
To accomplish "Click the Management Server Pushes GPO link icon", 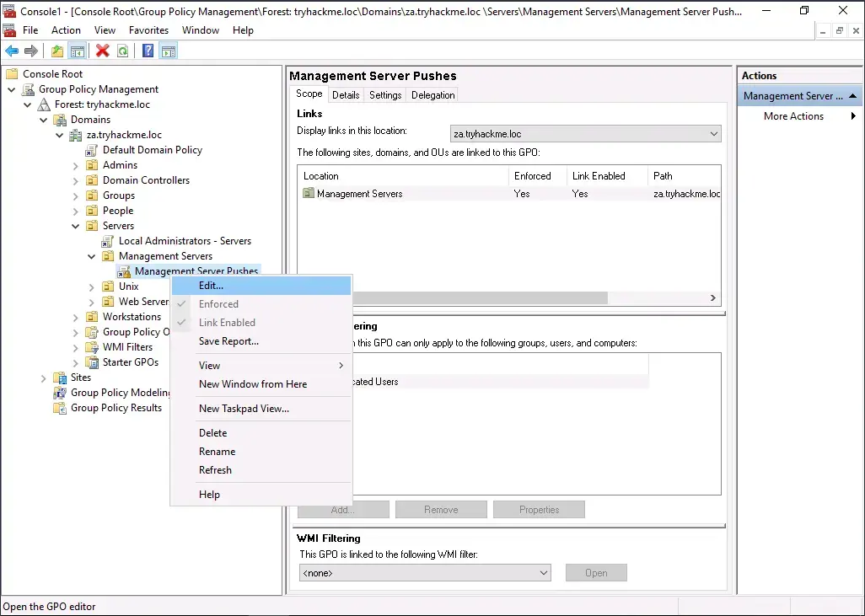I will click(x=124, y=271).
